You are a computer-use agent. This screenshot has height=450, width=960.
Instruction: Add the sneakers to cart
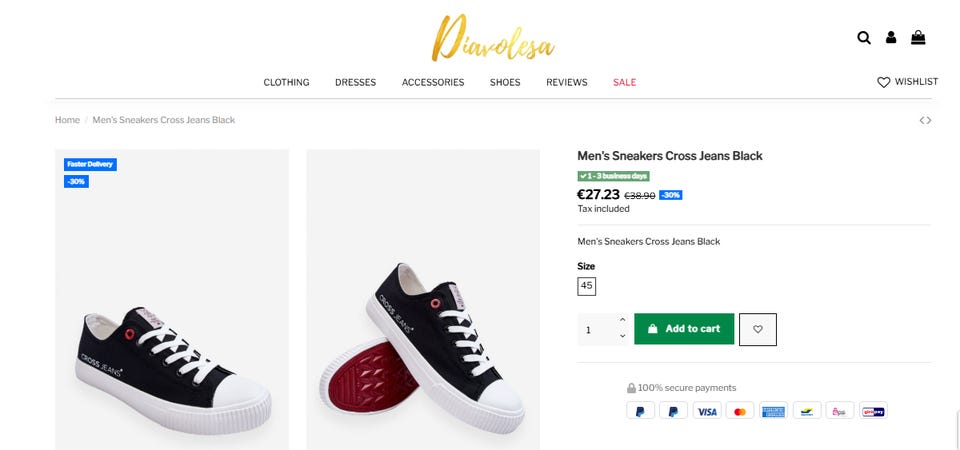tap(684, 329)
